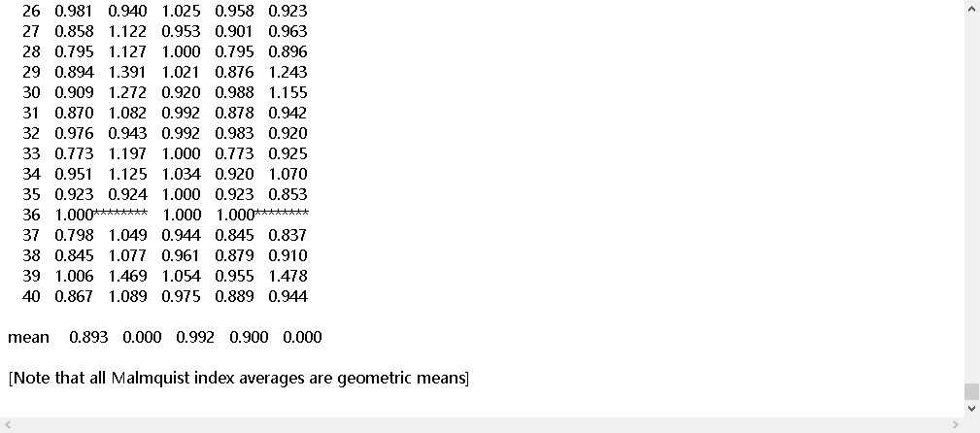Click row number 26 at top
Image resolution: width=980 pixels, height=433 pixels.
[31, 11]
